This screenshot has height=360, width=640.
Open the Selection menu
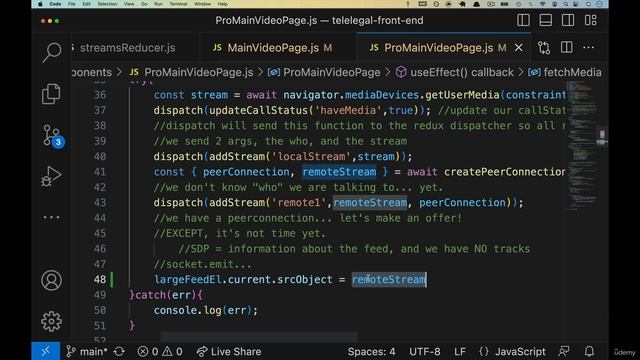point(107,4)
